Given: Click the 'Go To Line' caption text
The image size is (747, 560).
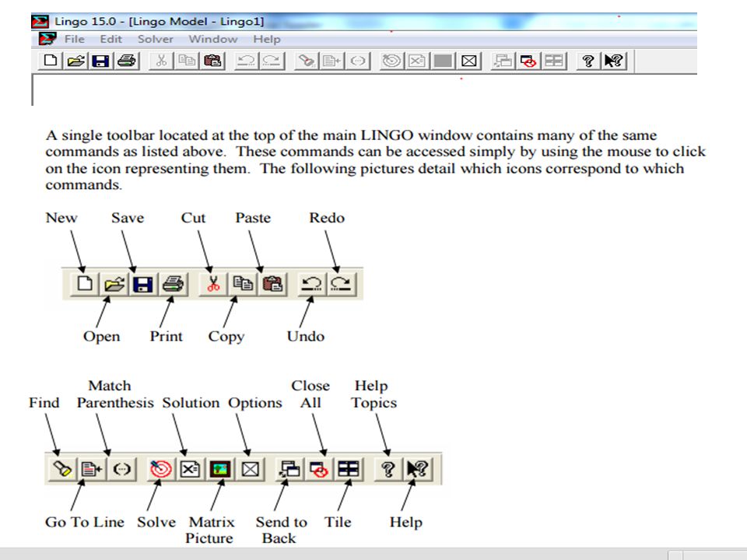Looking at the screenshot, I should coord(85,522).
